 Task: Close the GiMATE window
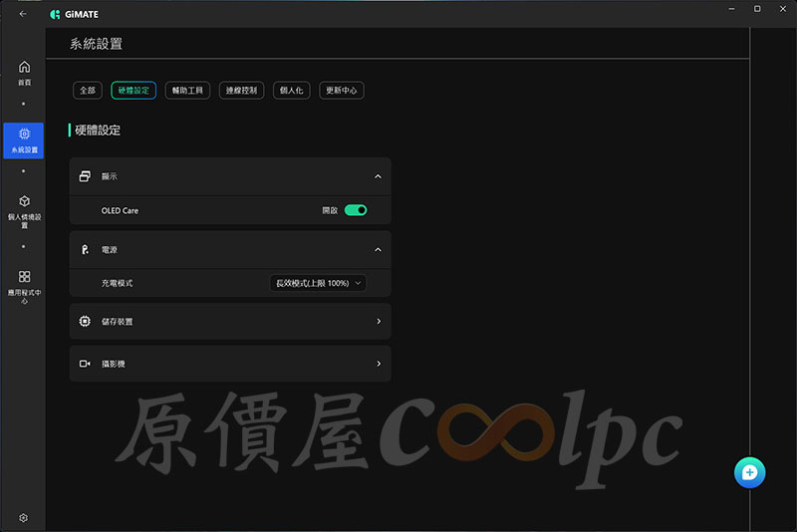click(783, 9)
